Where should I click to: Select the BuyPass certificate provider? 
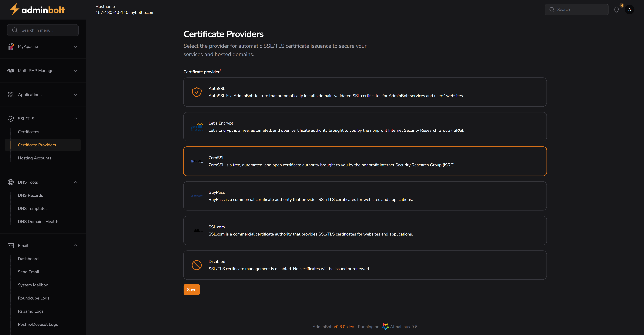365,196
